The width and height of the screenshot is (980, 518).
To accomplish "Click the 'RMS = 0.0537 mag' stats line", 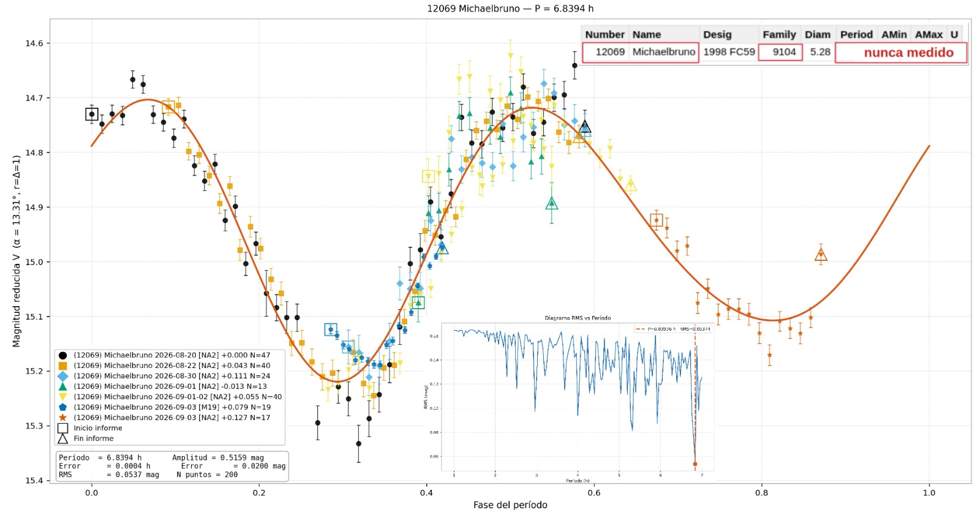I will 109,475.
